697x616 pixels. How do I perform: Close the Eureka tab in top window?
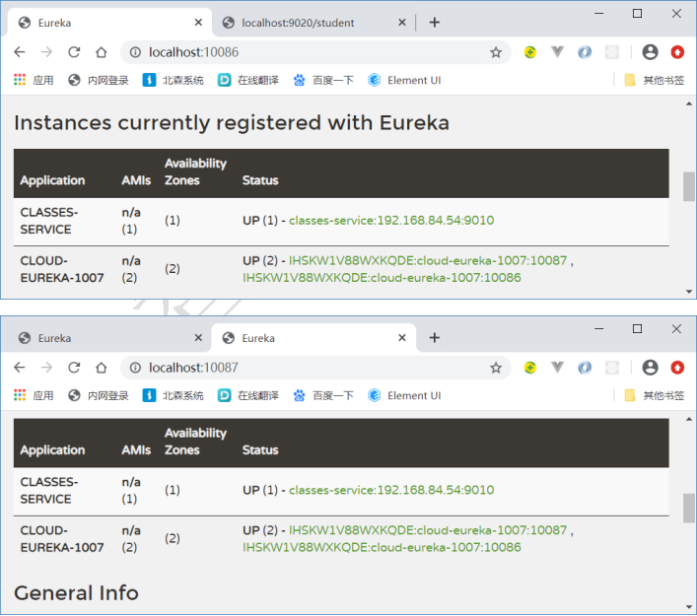pos(198,23)
